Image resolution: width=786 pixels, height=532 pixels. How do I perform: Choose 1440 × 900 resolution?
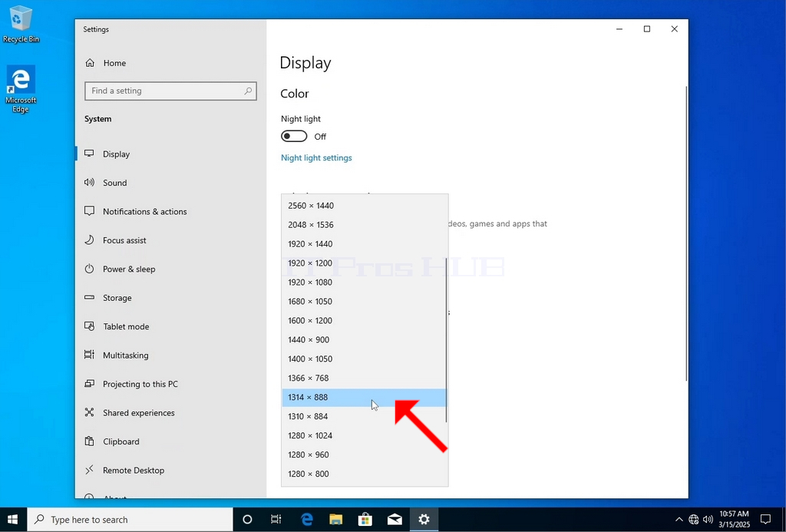tap(364, 339)
